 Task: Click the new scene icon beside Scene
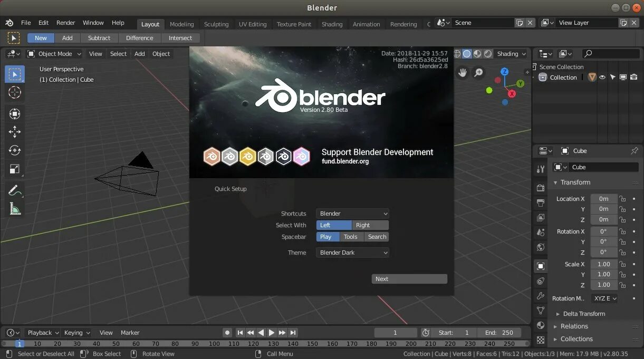pyautogui.click(x=520, y=23)
